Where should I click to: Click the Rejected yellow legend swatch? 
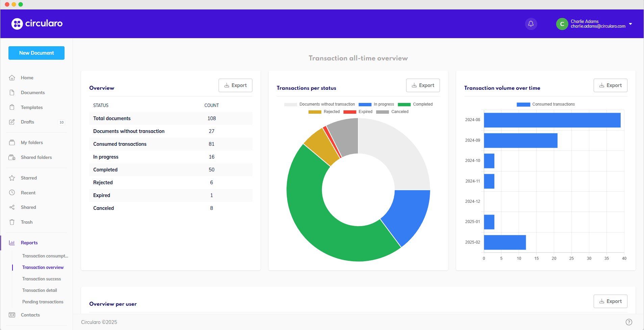(x=315, y=112)
